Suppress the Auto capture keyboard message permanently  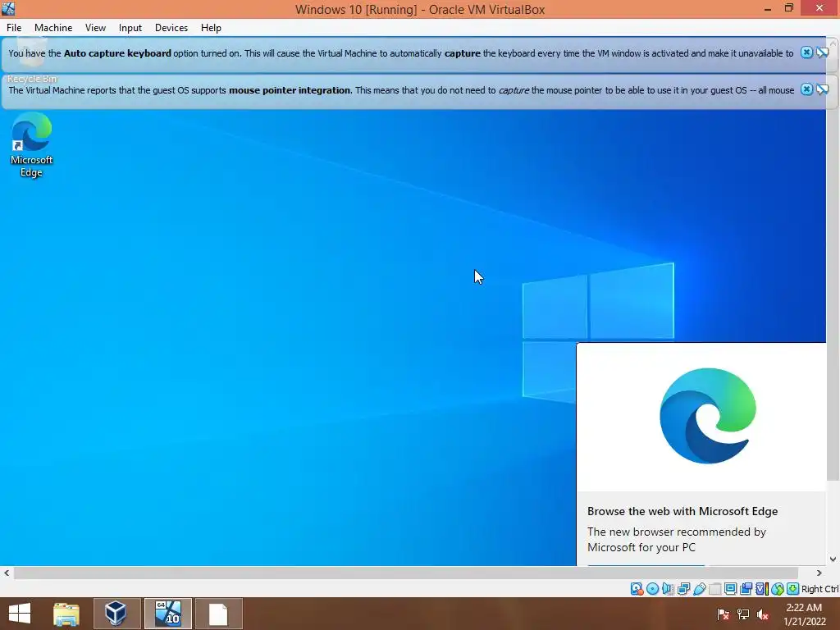(822, 52)
